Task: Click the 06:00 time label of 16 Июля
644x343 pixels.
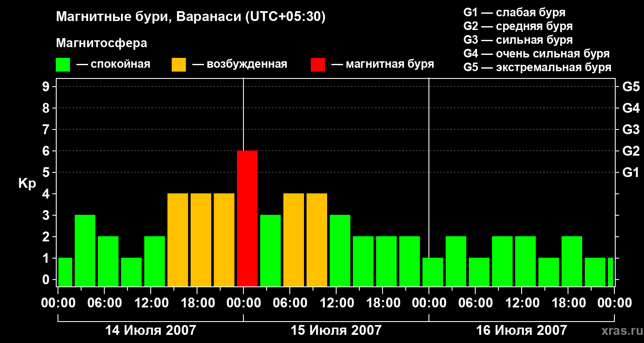Action: pos(475,303)
